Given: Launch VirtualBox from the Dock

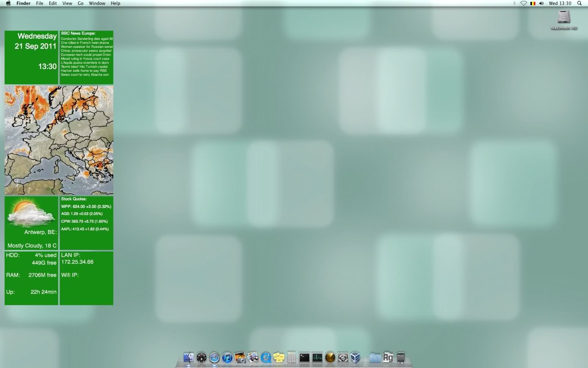Looking at the screenshot, I should tap(355, 357).
